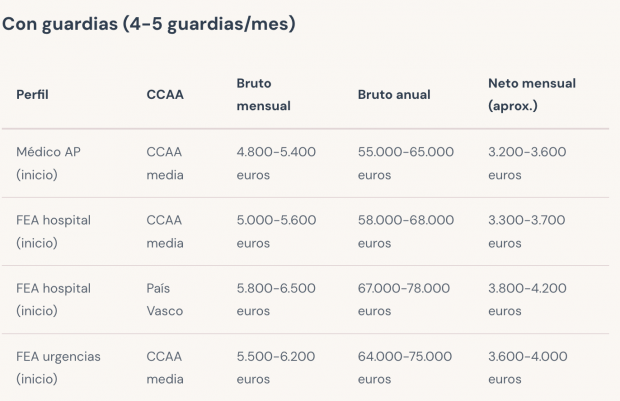Click the 'Bruto mensual' column header
This screenshot has width=620, height=401.
pos(263,95)
